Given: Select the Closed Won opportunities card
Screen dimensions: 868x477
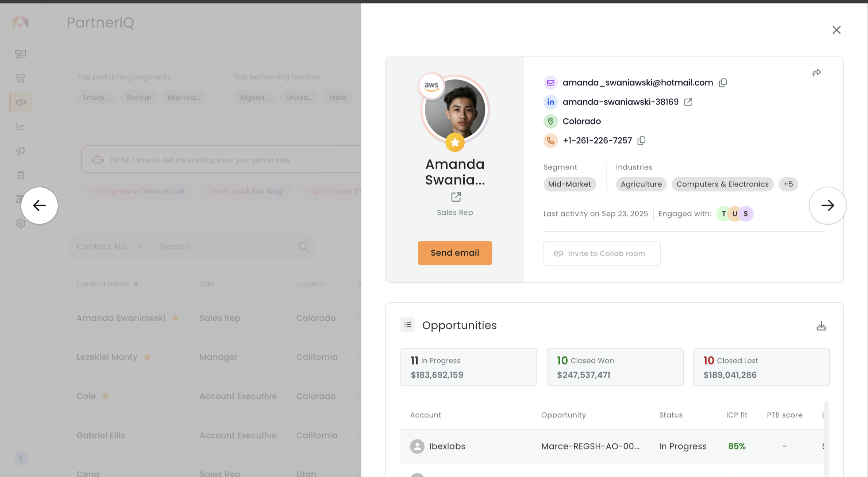Looking at the screenshot, I should [615, 367].
